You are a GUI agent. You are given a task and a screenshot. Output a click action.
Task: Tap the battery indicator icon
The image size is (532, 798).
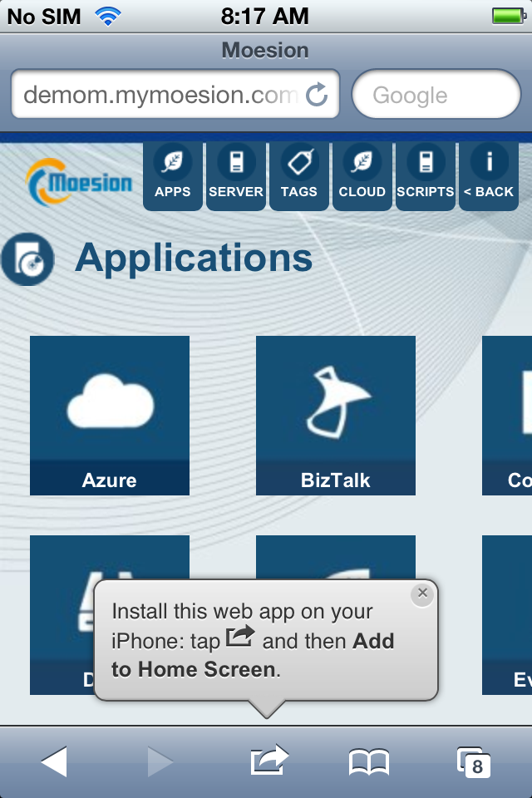pos(509,17)
